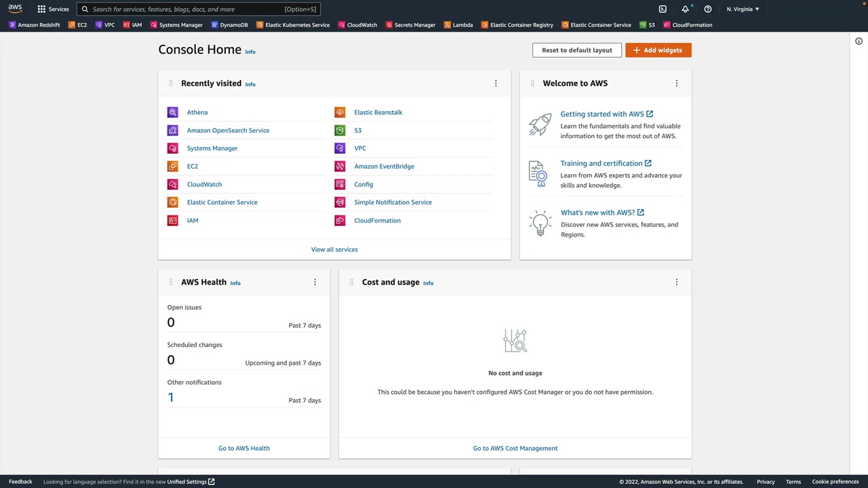The width and height of the screenshot is (868, 488).
Task: Click the Scheduled changes count 0
Action: [x=171, y=360]
